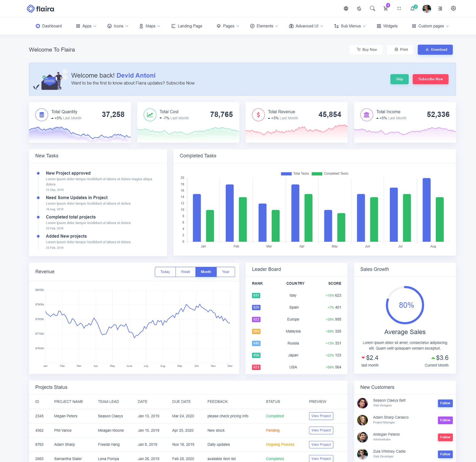Toggle Completed Tasks green legend swatch
Viewport: 476px width, 462px height.
(317, 174)
